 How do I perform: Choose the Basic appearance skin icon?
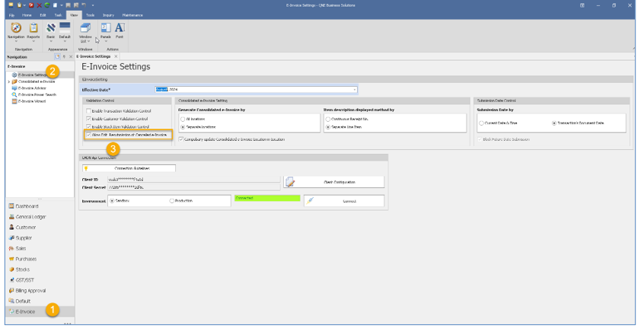pyautogui.click(x=50, y=32)
